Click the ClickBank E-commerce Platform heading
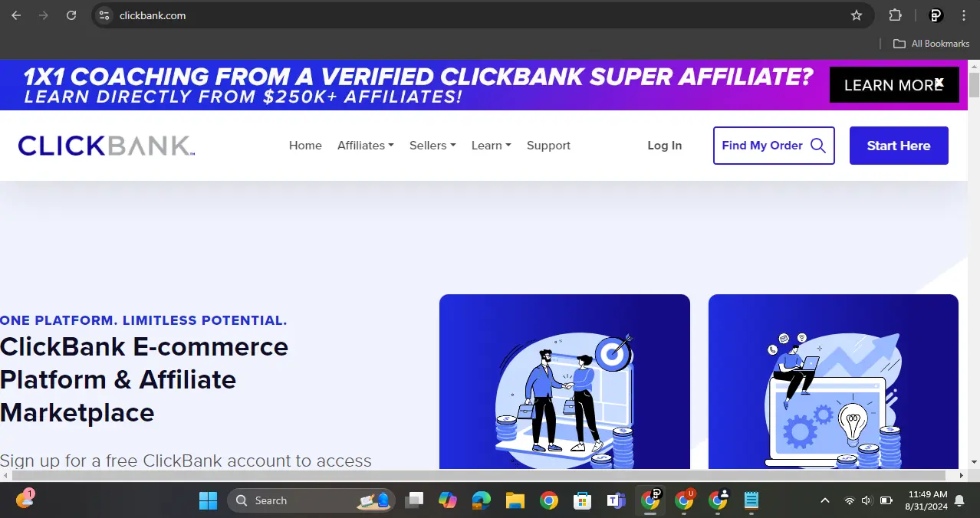Screen dimensions: 980x518 click(144, 379)
